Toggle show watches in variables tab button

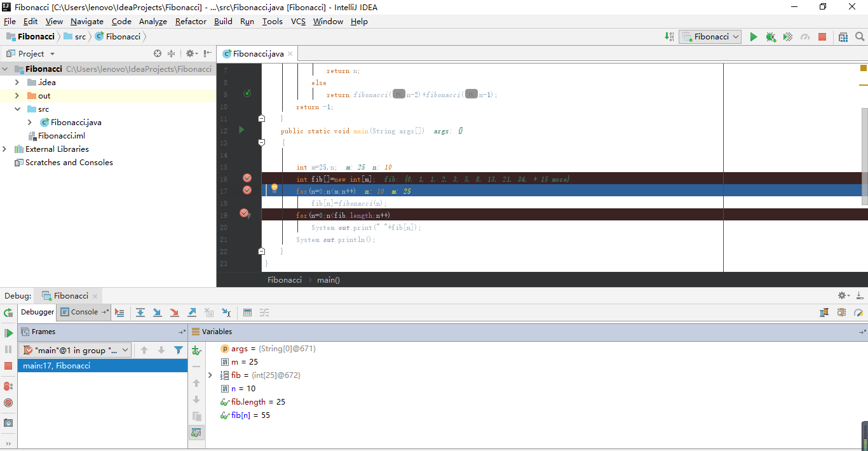pos(196,433)
